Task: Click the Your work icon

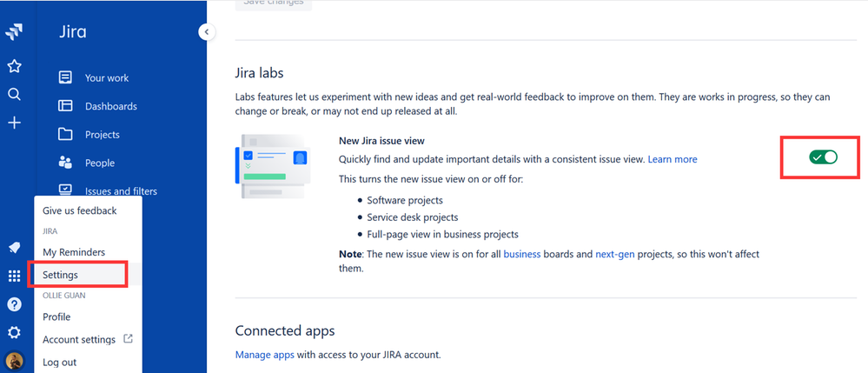Action: point(65,77)
